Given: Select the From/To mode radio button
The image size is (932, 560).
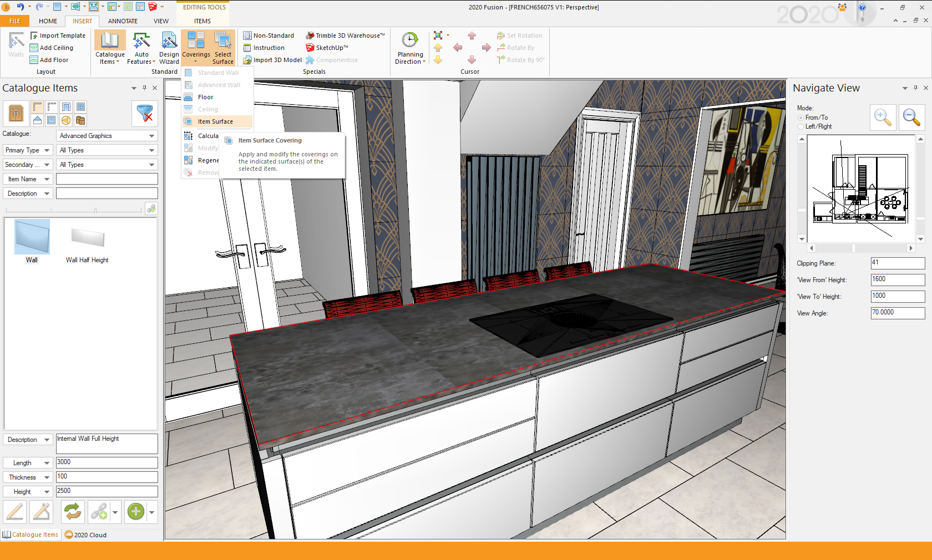Looking at the screenshot, I should click(801, 118).
